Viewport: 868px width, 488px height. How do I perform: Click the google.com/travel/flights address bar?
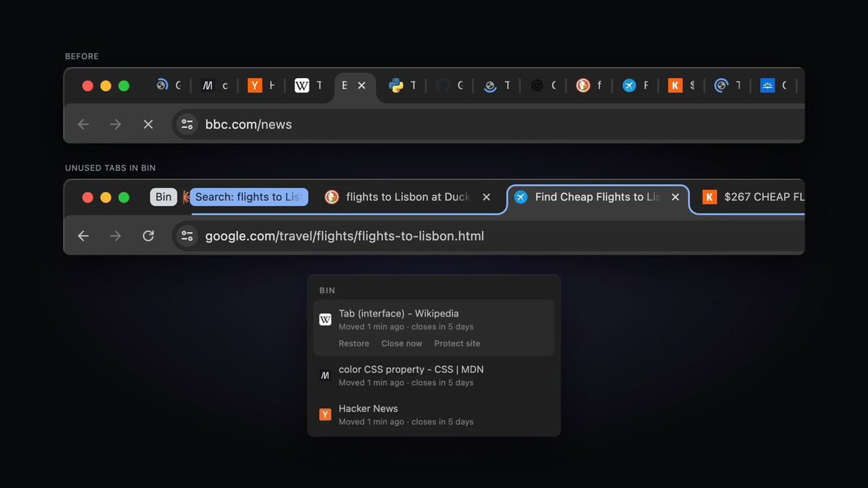point(488,236)
